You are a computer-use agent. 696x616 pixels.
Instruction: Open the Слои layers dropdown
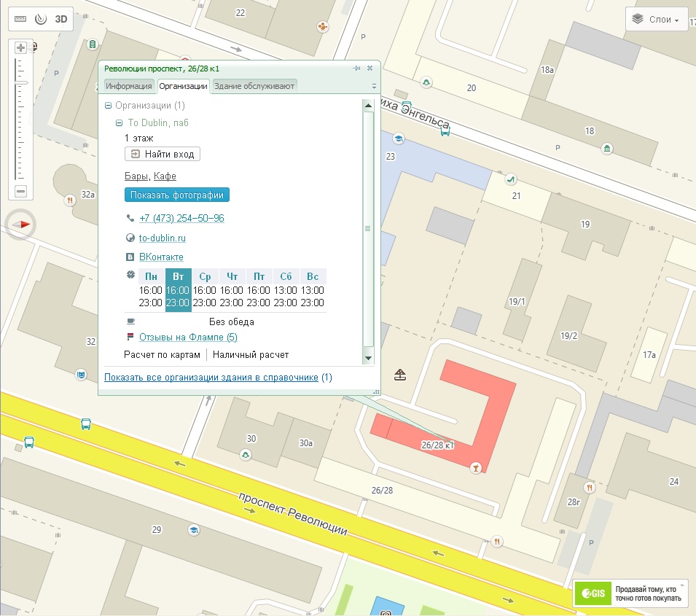[x=656, y=19]
